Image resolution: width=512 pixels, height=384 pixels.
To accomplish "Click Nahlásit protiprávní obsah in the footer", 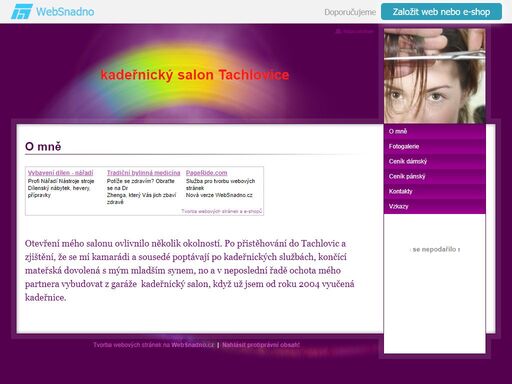I will [261, 345].
